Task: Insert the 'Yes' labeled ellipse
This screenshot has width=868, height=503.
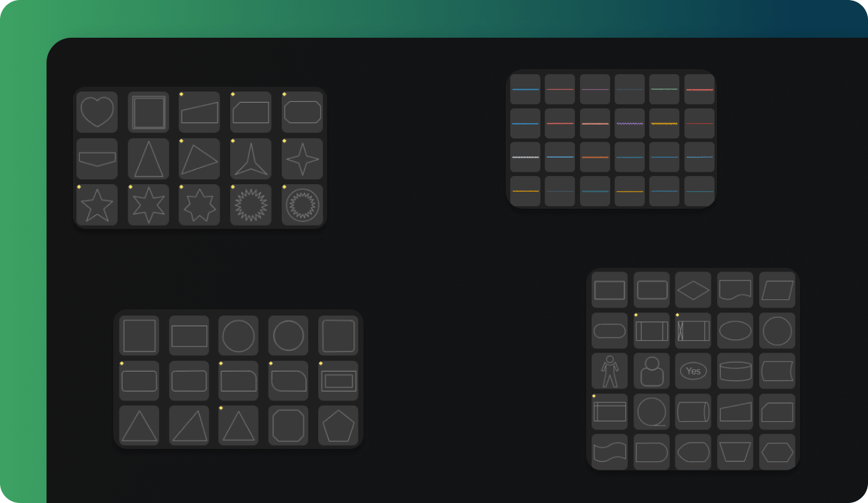Action: click(693, 371)
